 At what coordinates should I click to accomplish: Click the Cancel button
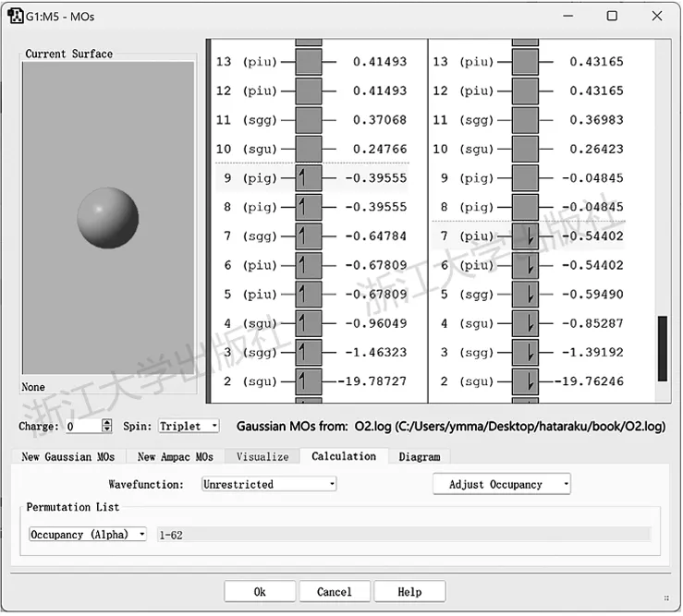click(x=334, y=592)
